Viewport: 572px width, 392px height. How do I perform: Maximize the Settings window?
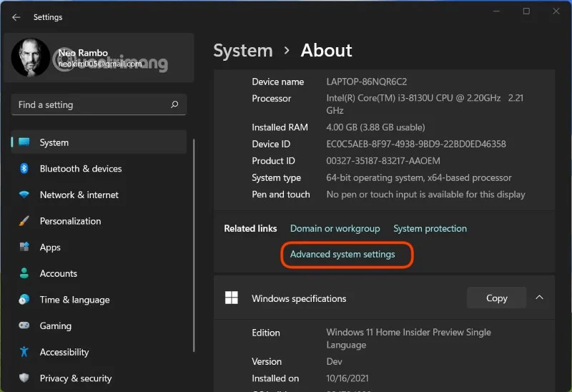point(526,11)
